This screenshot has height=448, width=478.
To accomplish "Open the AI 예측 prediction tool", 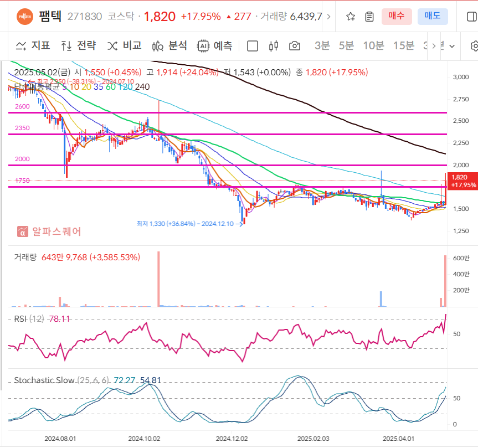I will click(x=214, y=46).
